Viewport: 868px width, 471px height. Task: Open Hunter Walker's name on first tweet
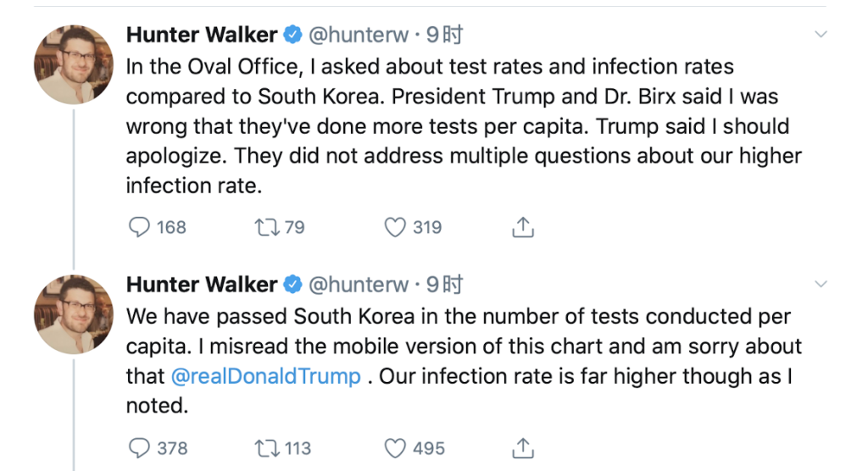click(202, 35)
